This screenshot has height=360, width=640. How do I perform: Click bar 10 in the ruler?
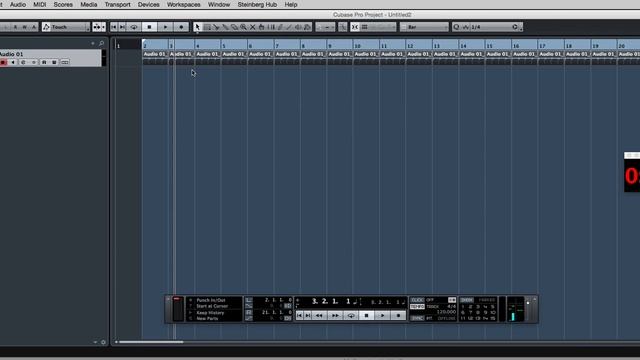point(358,46)
